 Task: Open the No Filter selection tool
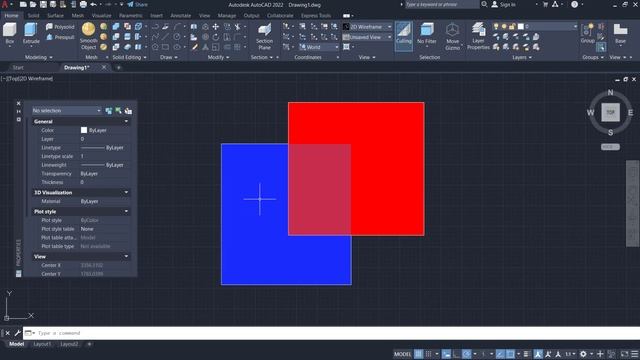(427, 33)
